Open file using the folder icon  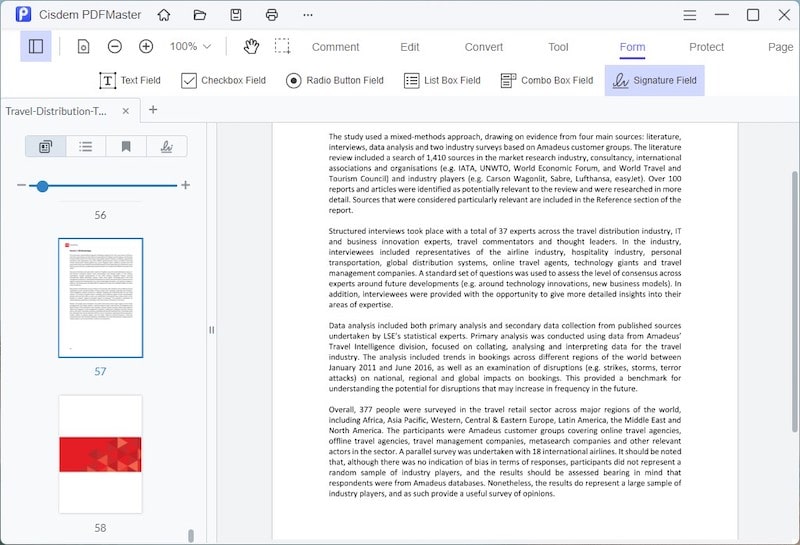[200, 15]
